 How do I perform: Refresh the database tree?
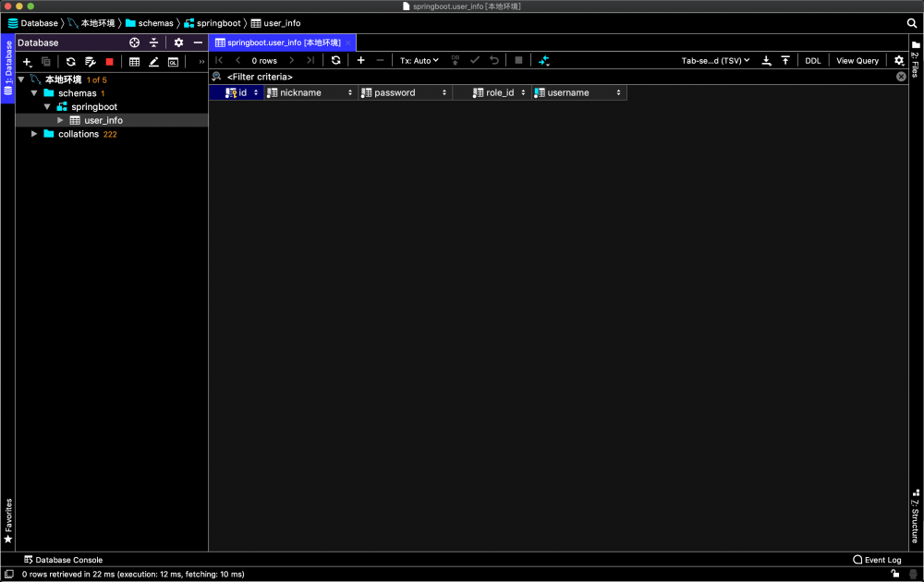coord(71,61)
